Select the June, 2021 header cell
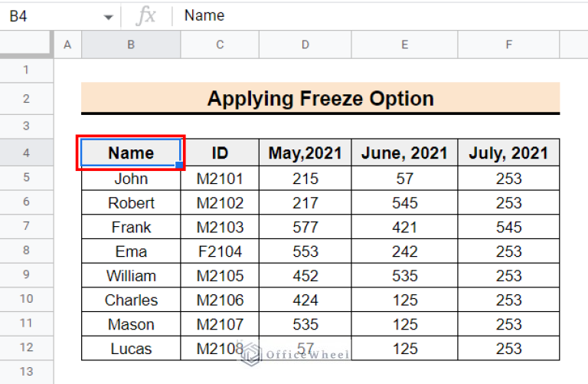Viewport: 588px width, 384px height. (404, 153)
